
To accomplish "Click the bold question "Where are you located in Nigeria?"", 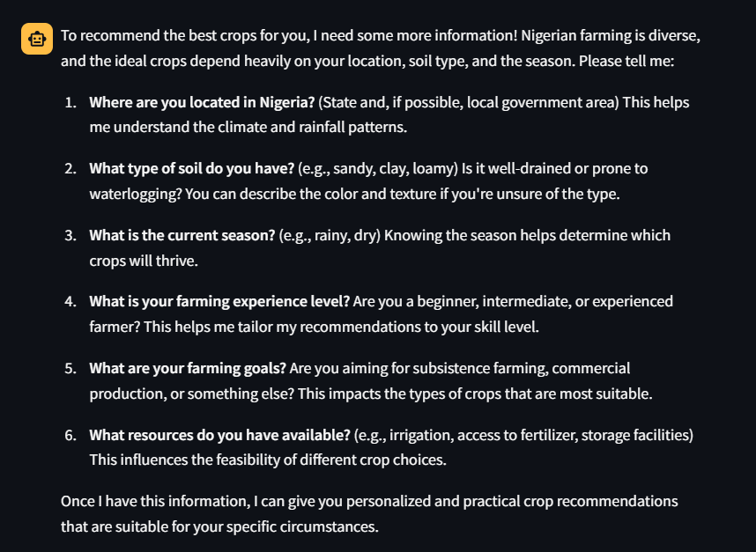I will 202,102.
